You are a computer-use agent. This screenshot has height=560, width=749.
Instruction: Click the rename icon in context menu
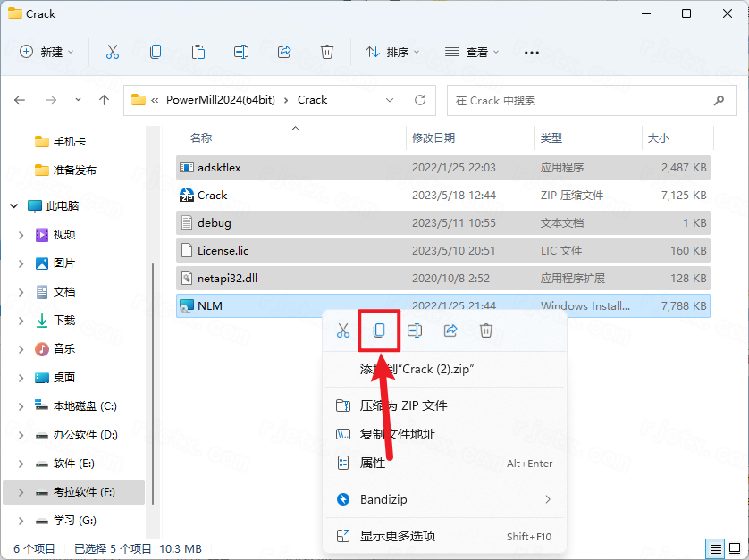(x=415, y=330)
